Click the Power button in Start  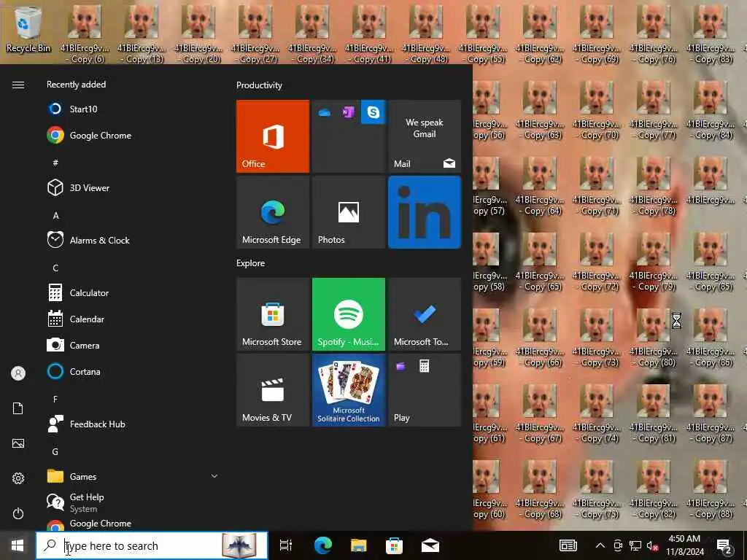point(18,513)
